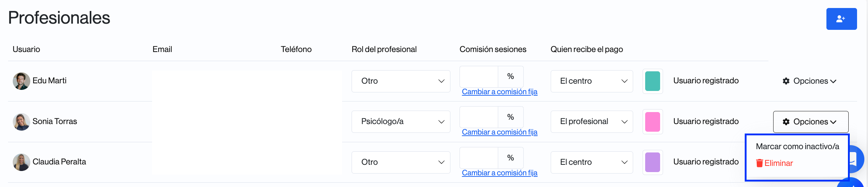
Task: Click Claudia Peralta's avatar image
Action: click(21, 162)
